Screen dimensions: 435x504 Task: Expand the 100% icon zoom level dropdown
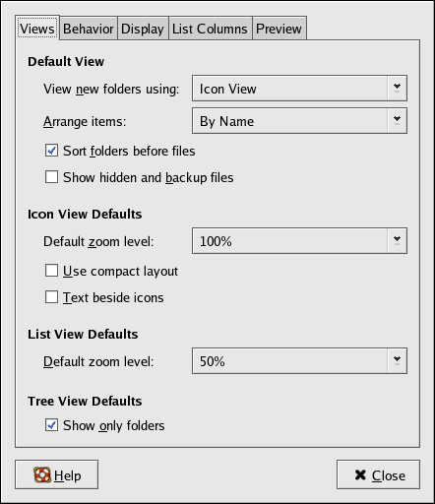pyautogui.click(x=299, y=240)
